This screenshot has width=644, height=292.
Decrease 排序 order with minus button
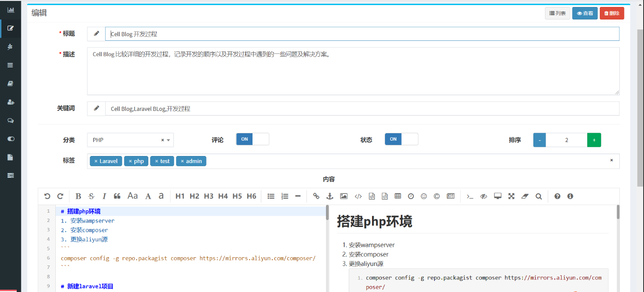[x=539, y=140]
